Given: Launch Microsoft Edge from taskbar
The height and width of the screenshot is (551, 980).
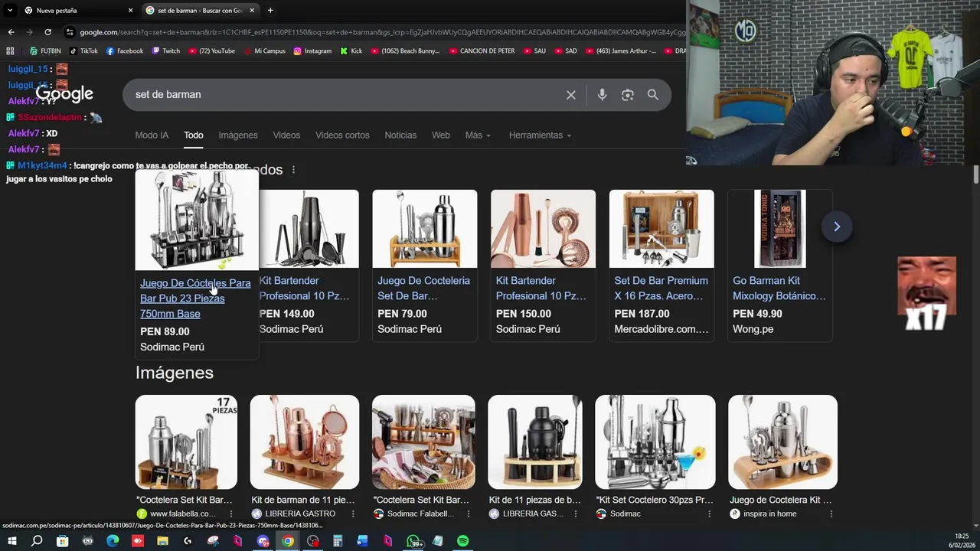Looking at the screenshot, I should (113, 541).
